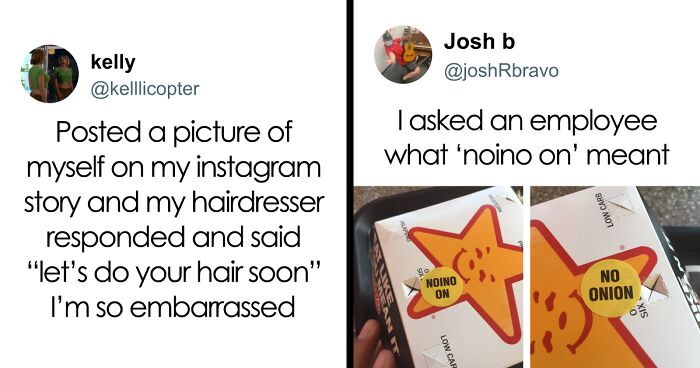Open kelly's profile avatar
The height and width of the screenshot is (368, 700).
click(50, 74)
